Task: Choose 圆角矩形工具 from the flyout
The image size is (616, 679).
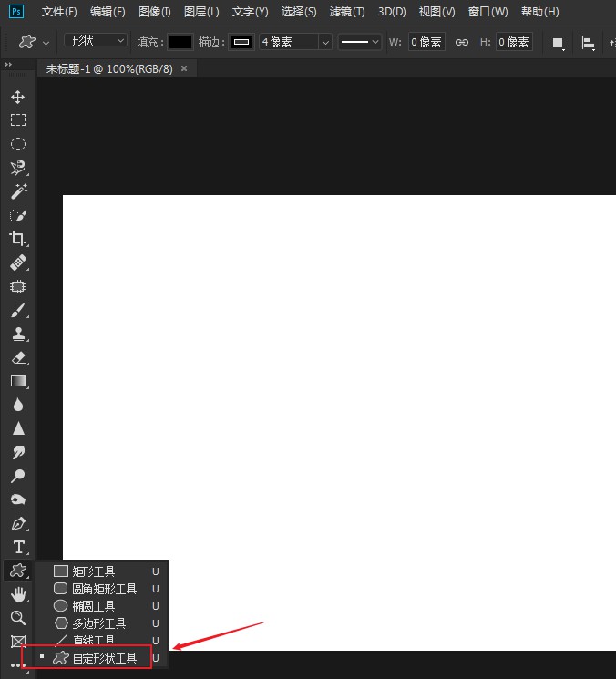Action: 102,589
